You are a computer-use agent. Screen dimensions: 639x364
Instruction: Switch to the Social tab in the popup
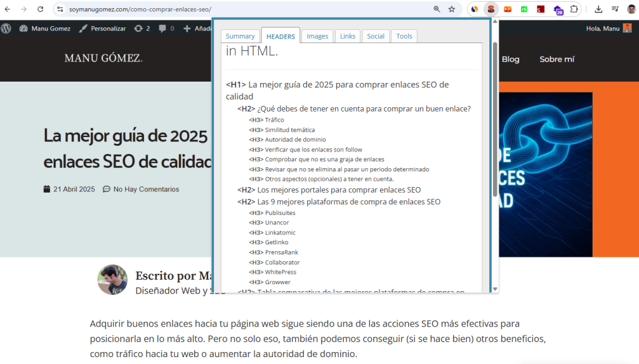click(x=376, y=36)
